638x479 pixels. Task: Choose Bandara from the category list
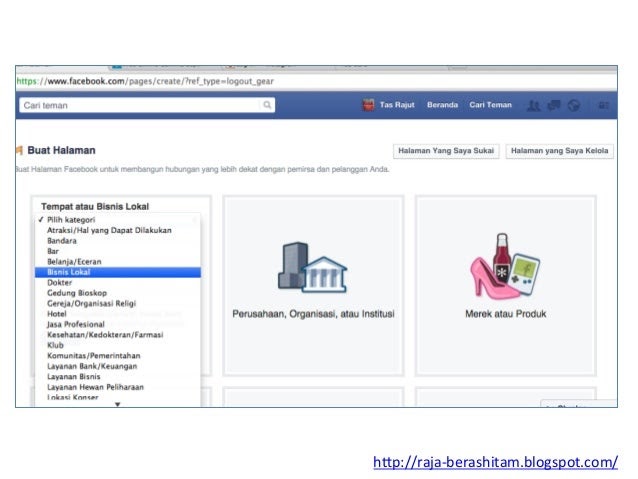click(x=118, y=241)
